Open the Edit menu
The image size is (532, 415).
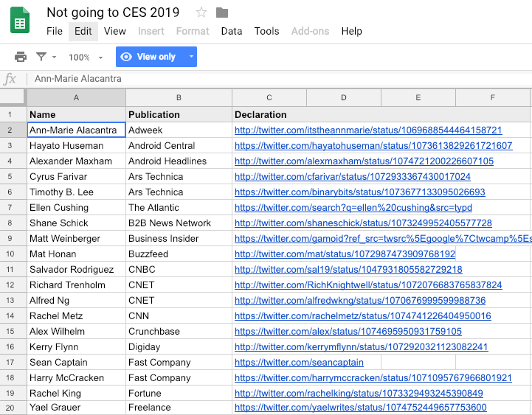click(x=83, y=31)
